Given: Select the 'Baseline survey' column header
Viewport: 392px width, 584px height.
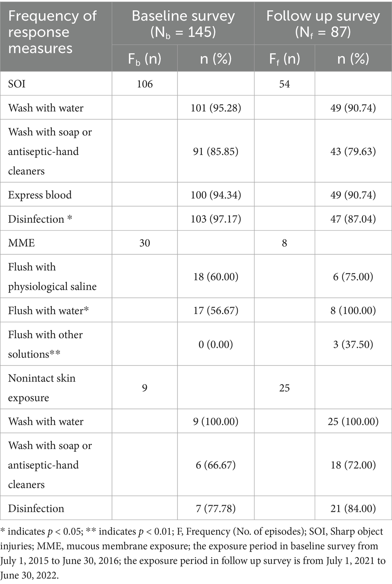Looking at the screenshot, I should (x=183, y=23).
